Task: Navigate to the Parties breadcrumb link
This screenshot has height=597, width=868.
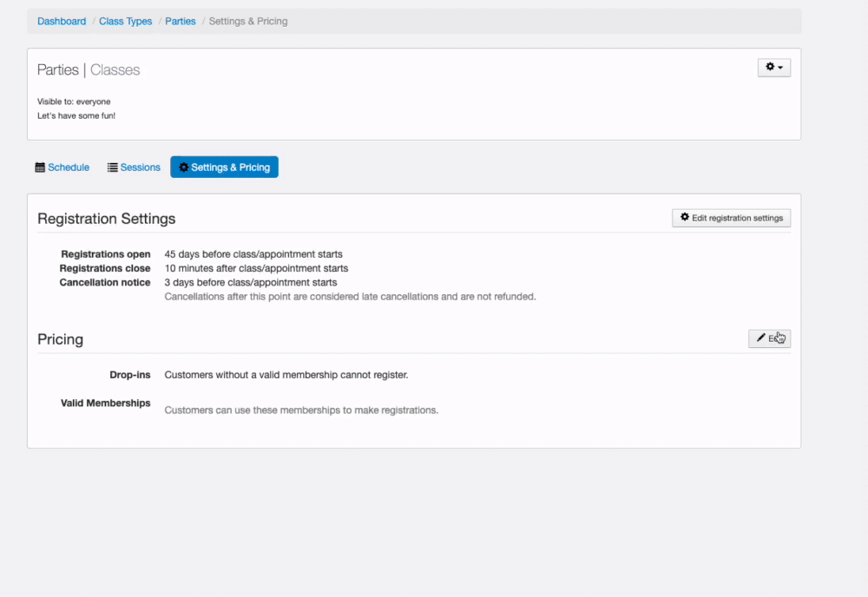Action: click(x=181, y=21)
